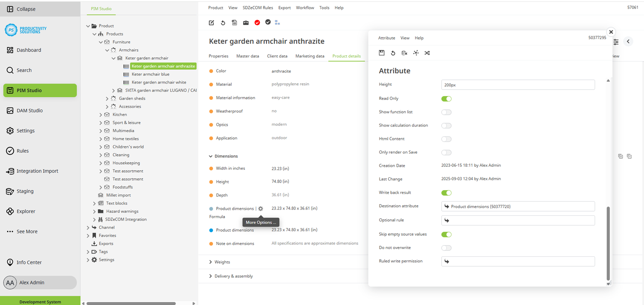Click the save icon in Attribute panel
644x305 pixels.
[382, 53]
